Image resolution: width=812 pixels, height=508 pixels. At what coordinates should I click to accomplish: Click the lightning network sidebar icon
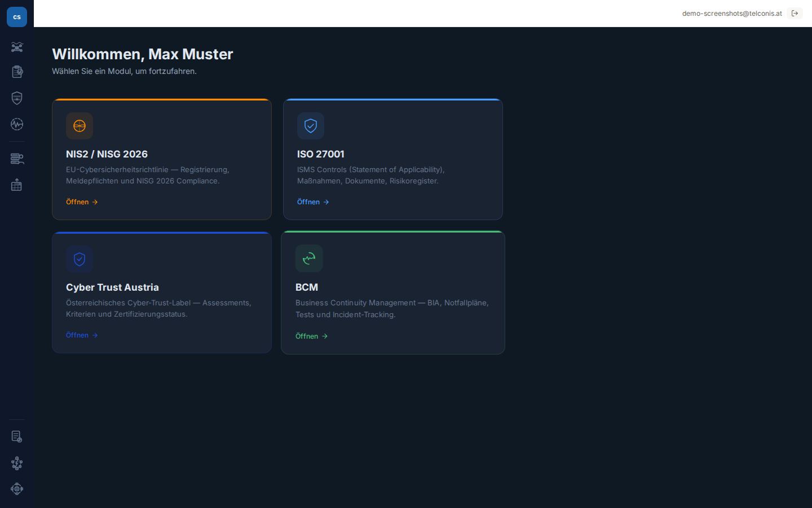point(17,463)
